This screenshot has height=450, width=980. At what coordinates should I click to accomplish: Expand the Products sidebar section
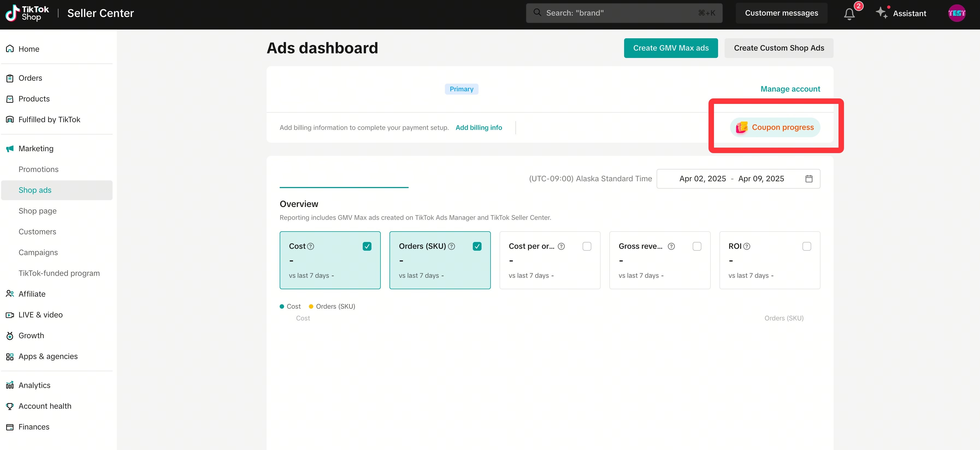(57, 99)
